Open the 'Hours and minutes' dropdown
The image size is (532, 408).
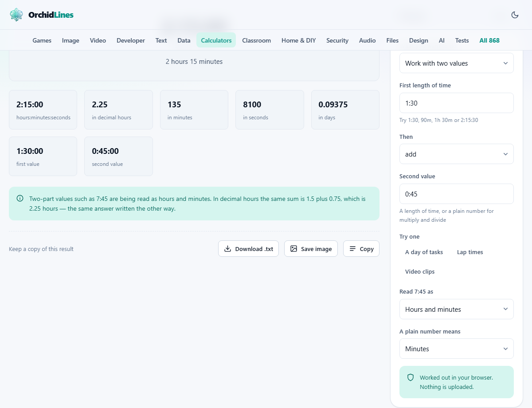pos(456,309)
